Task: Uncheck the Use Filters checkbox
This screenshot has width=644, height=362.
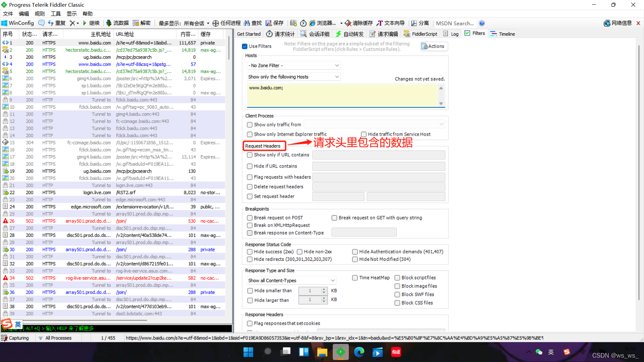Action: 245,46
